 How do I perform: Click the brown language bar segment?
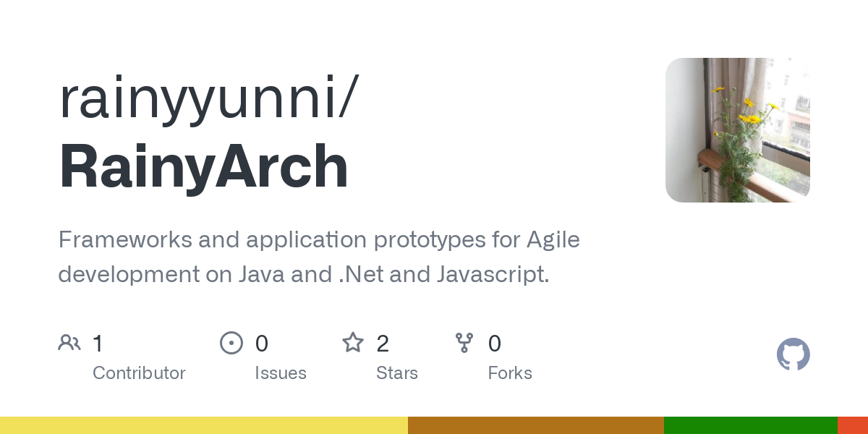pos(536,425)
